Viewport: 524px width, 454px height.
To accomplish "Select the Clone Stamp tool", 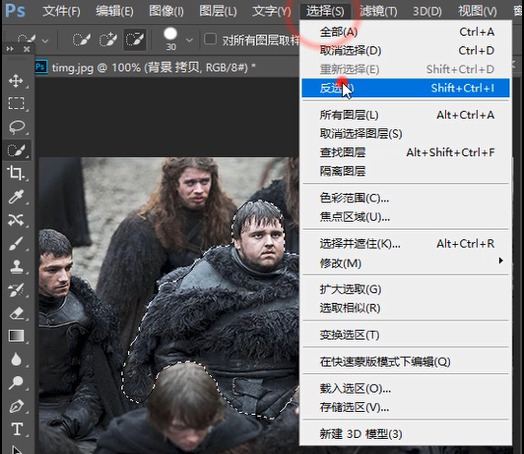I will coord(16,267).
